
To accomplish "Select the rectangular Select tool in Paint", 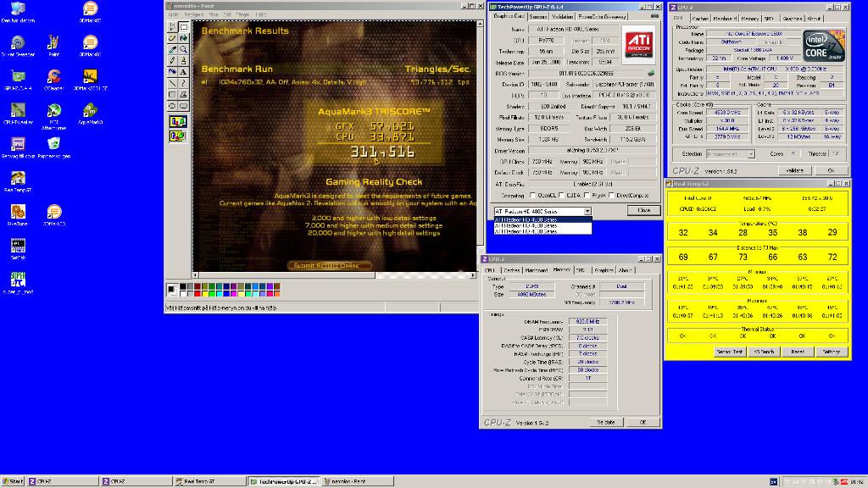I will pos(184,26).
